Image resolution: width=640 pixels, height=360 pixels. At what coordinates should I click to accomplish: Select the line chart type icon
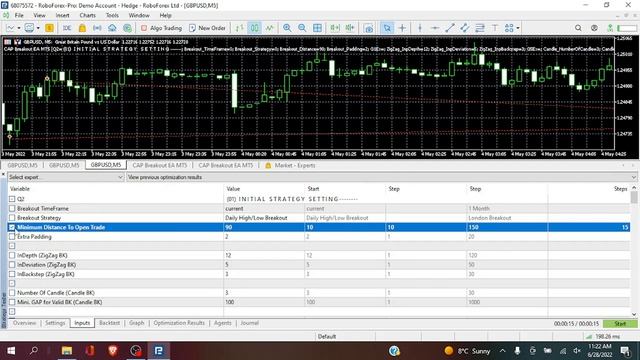click(x=269, y=28)
